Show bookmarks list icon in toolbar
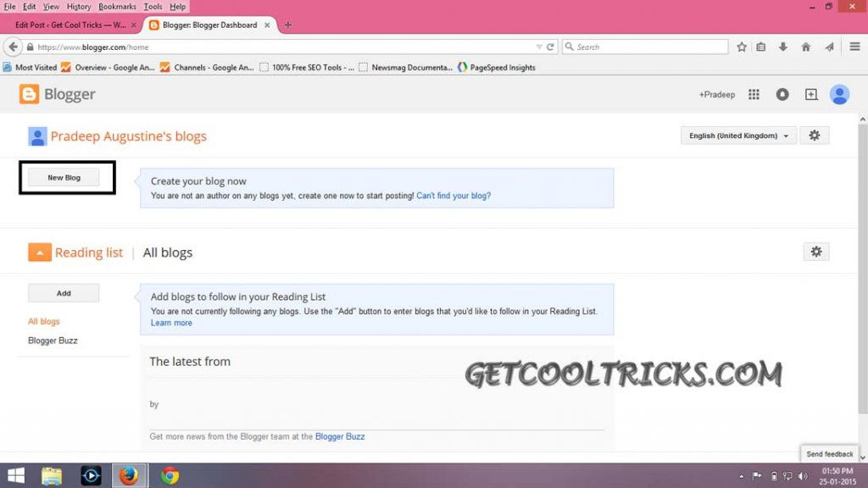Image resolution: width=868 pixels, height=488 pixels. [x=761, y=47]
